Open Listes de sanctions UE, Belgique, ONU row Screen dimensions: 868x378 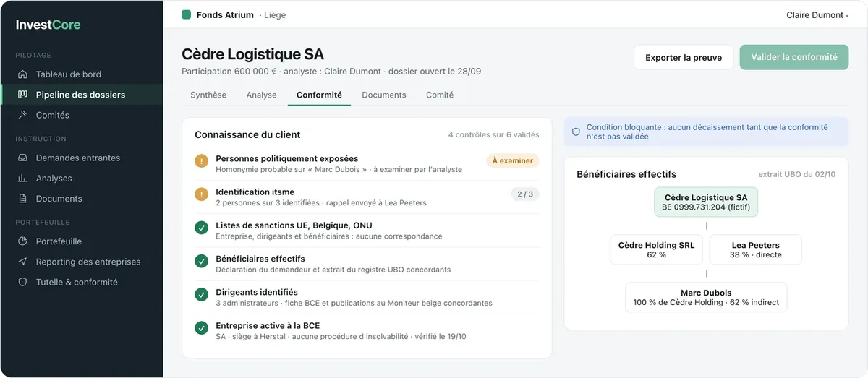click(x=367, y=231)
